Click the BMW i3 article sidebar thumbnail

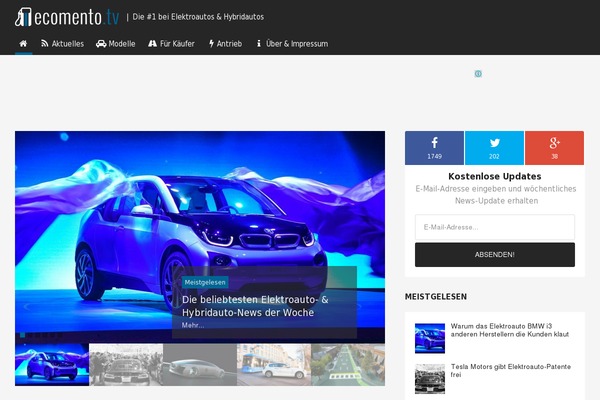[x=430, y=338]
